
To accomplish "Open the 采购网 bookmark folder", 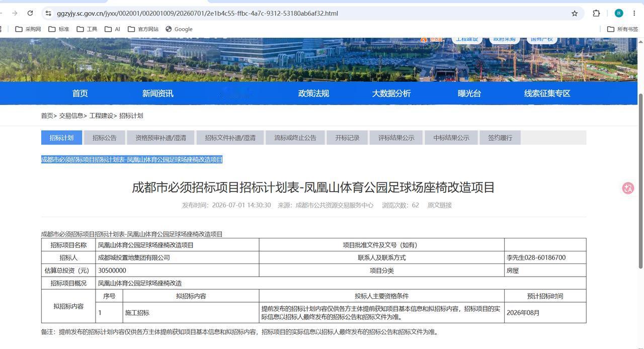I will point(28,29).
